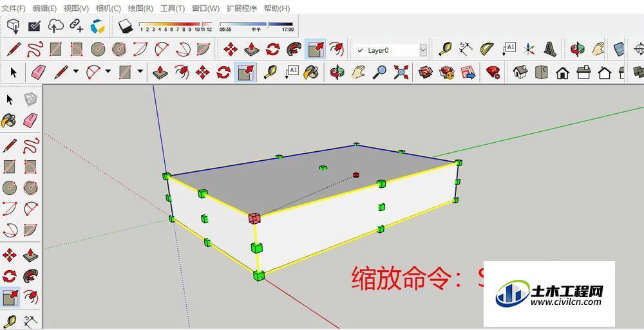Select the Pie tool in the left palette
Image resolution: width=644 pixels, height=330 pixels.
tap(30, 230)
